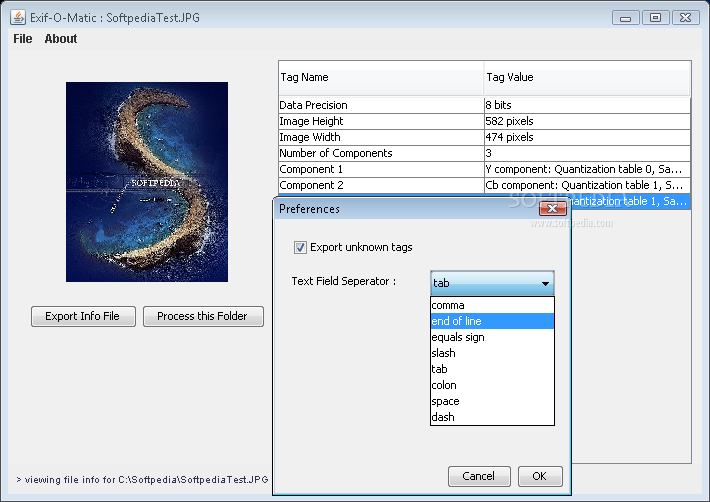
Task: Close the Exif-O-Matic main window
Action: point(686,18)
